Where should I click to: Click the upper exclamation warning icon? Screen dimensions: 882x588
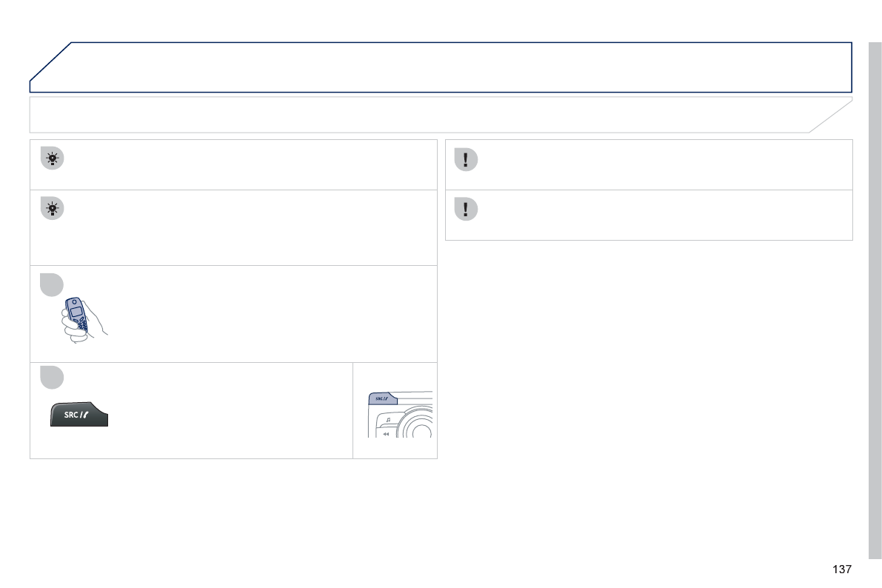coord(466,160)
